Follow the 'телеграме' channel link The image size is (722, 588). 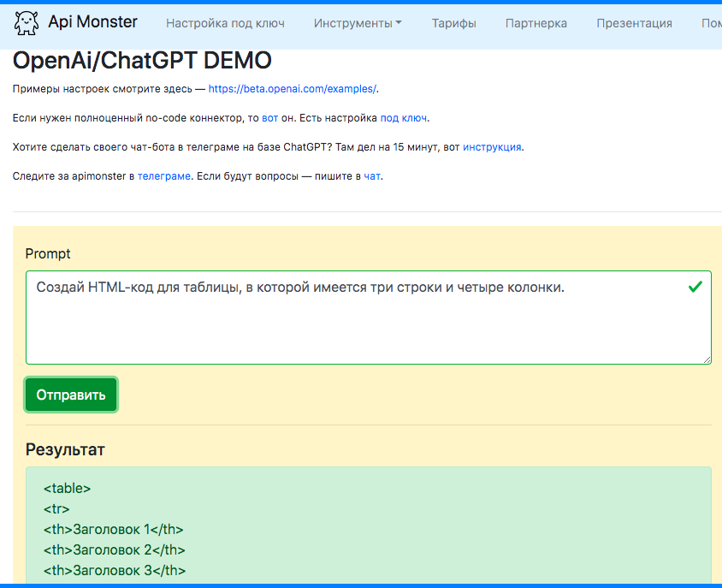(x=164, y=176)
